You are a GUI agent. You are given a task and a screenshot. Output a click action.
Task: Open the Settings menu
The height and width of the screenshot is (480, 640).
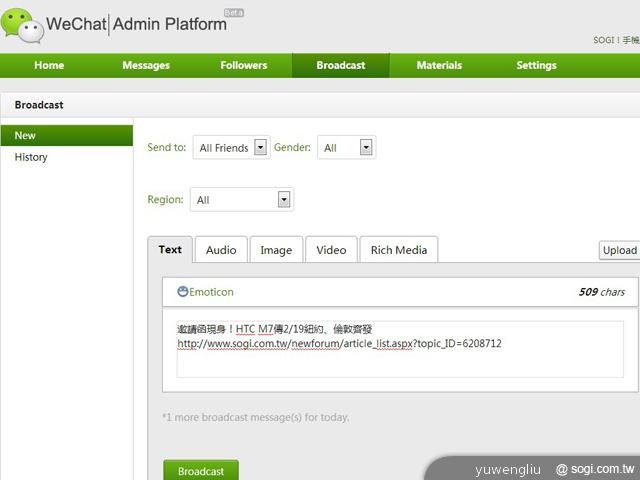point(536,65)
